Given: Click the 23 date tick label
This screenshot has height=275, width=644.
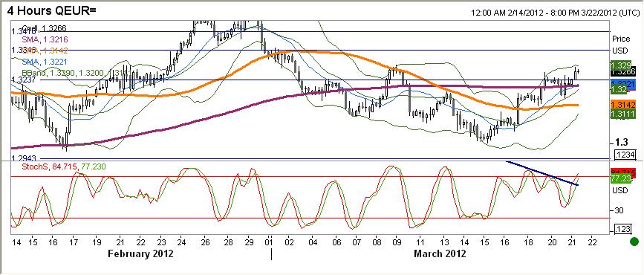Looking at the screenshot, I should (161, 242).
